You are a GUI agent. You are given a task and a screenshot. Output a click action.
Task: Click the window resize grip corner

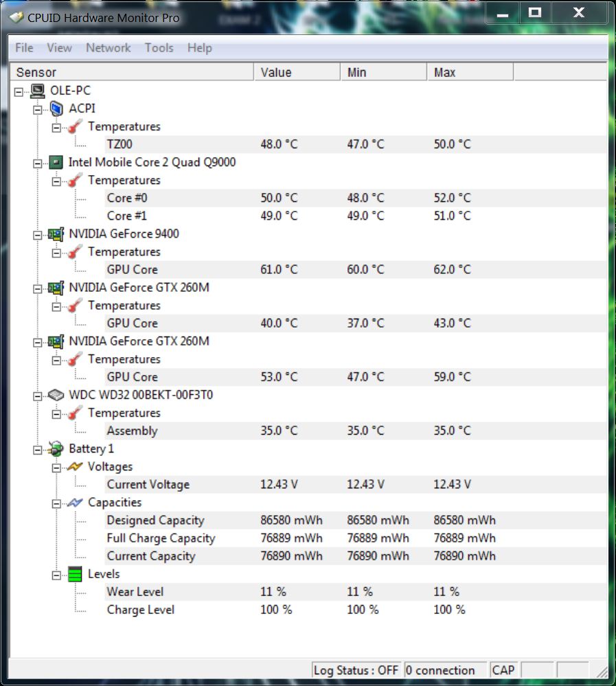click(x=602, y=672)
